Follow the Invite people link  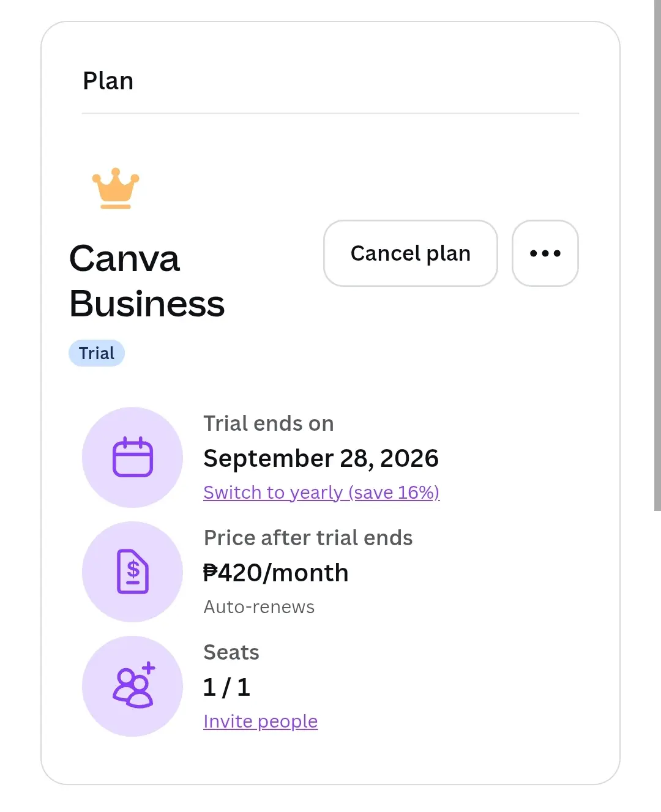coord(260,721)
